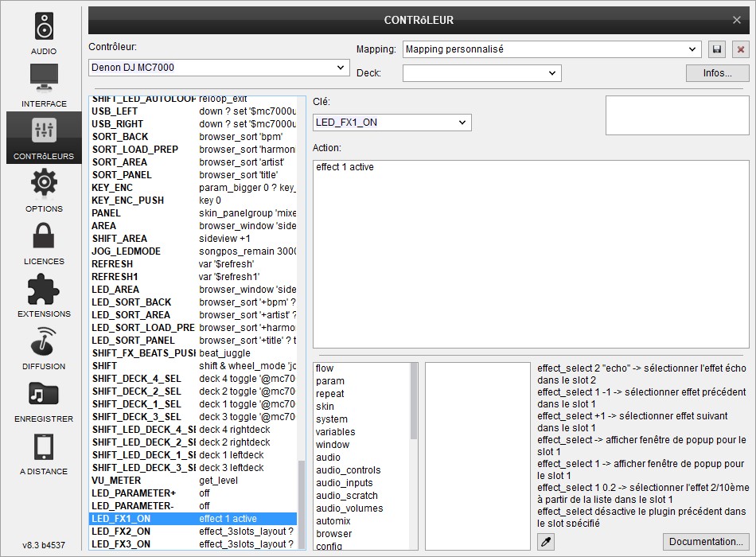Click the save mapping floppy disk icon
The height and width of the screenshot is (557, 756).
click(x=717, y=49)
